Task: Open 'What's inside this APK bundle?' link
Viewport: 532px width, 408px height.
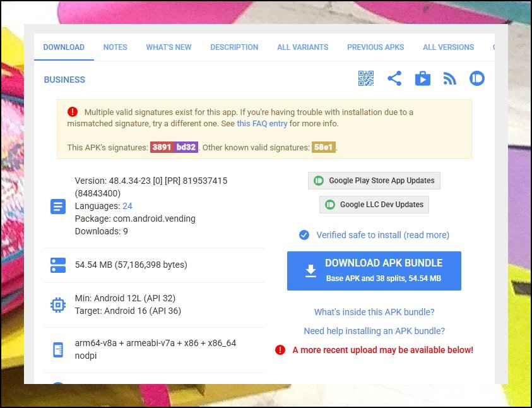Action: pyautogui.click(x=374, y=312)
